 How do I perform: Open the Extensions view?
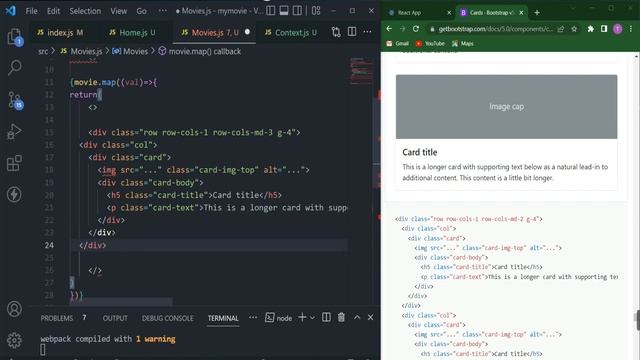(14, 163)
